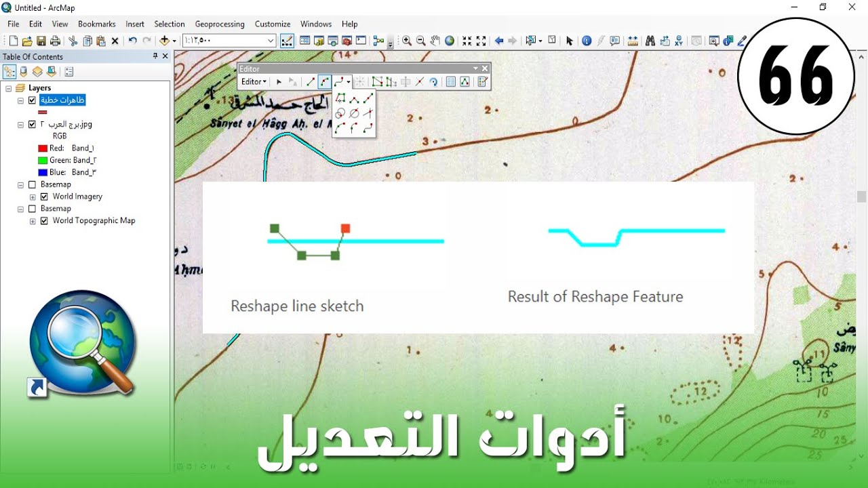Click the New Map File icon
Image resolution: width=868 pixels, height=488 pixels.
point(13,41)
